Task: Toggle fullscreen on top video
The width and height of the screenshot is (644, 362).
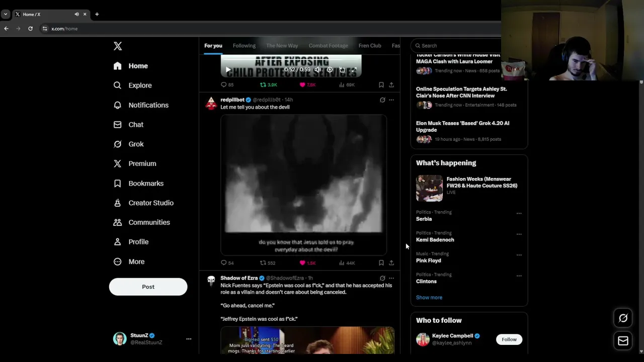Action: [x=354, y=70]
